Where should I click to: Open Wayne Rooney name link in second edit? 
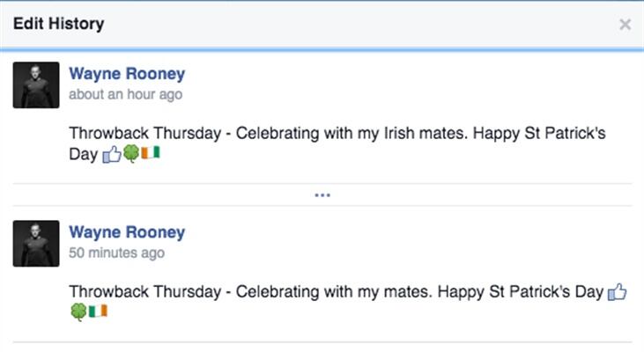pyautogui.click(x=127, y=232)
